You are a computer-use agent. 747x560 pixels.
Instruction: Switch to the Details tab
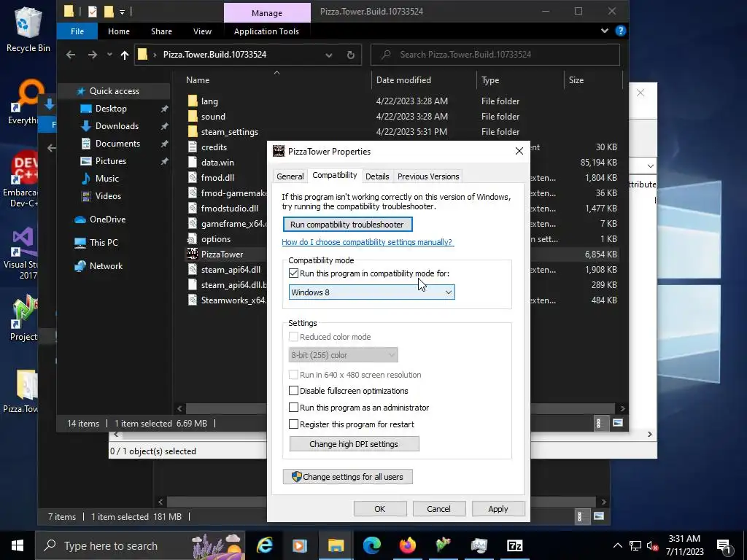[377, 176]
